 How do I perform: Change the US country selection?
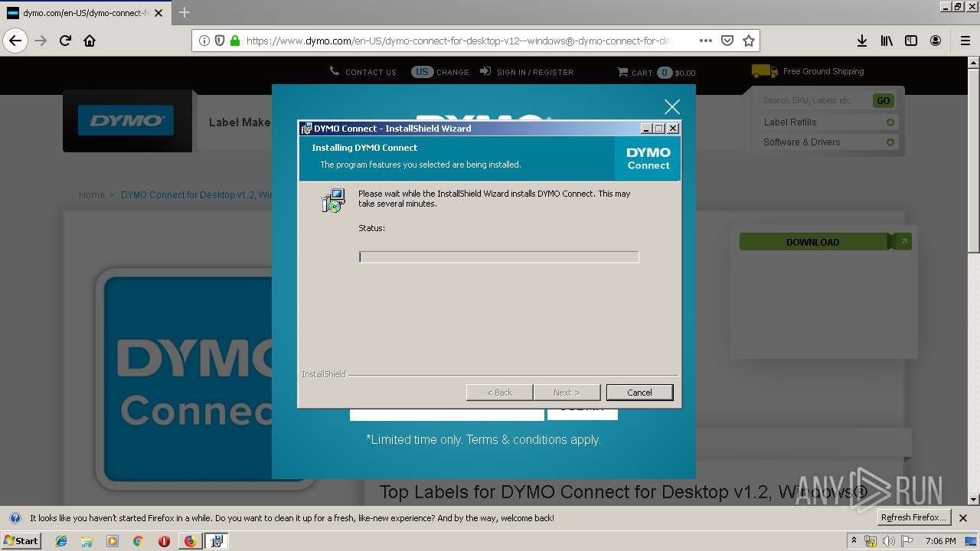(x=440, y=72)
